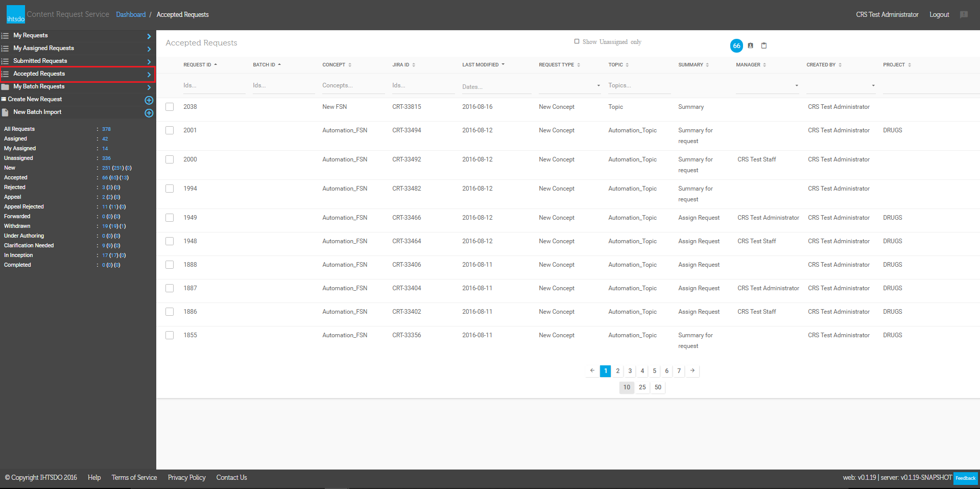Select the checkbox for request 2038
Screen dimensions: 980x489
170,107
